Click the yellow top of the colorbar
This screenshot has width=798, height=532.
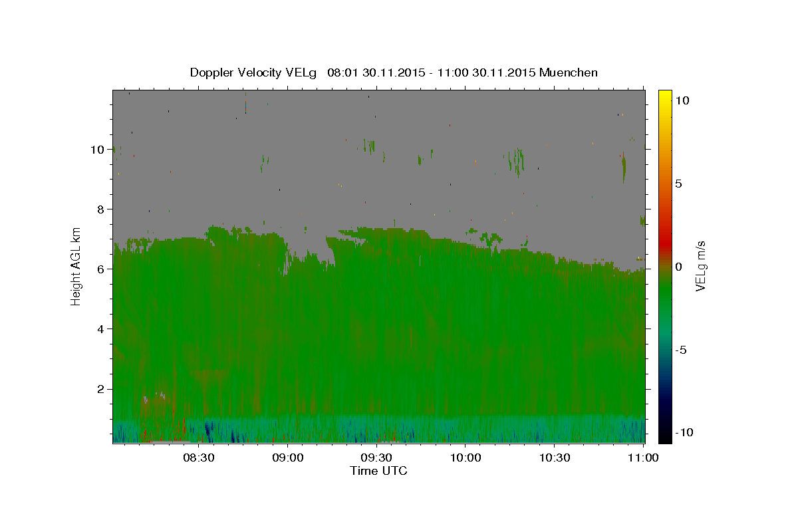click(x=664, y=94)
